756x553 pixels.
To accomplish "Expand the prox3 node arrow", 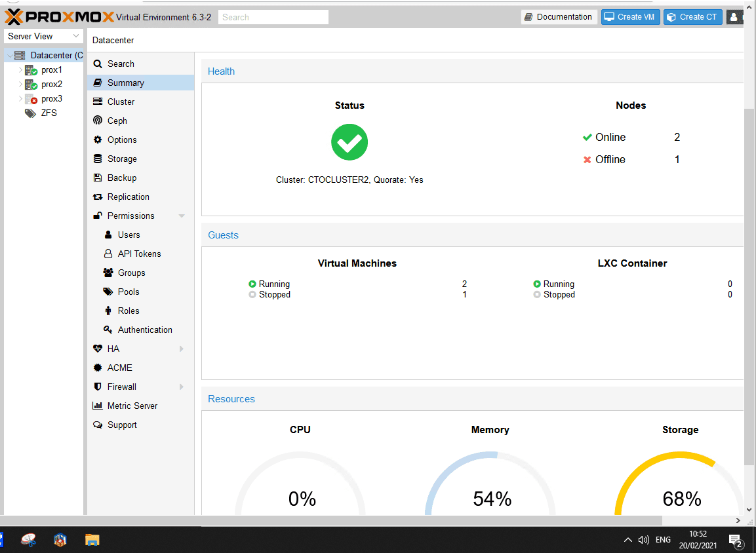I will 21,99.
